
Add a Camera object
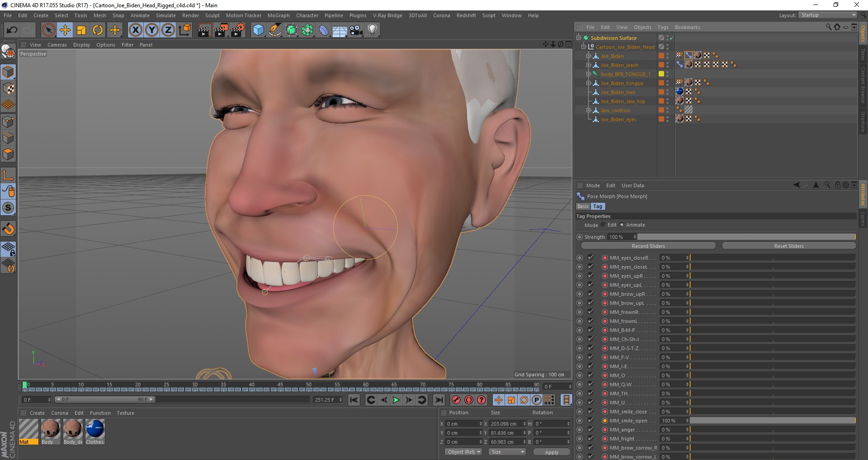pos(356,30)
